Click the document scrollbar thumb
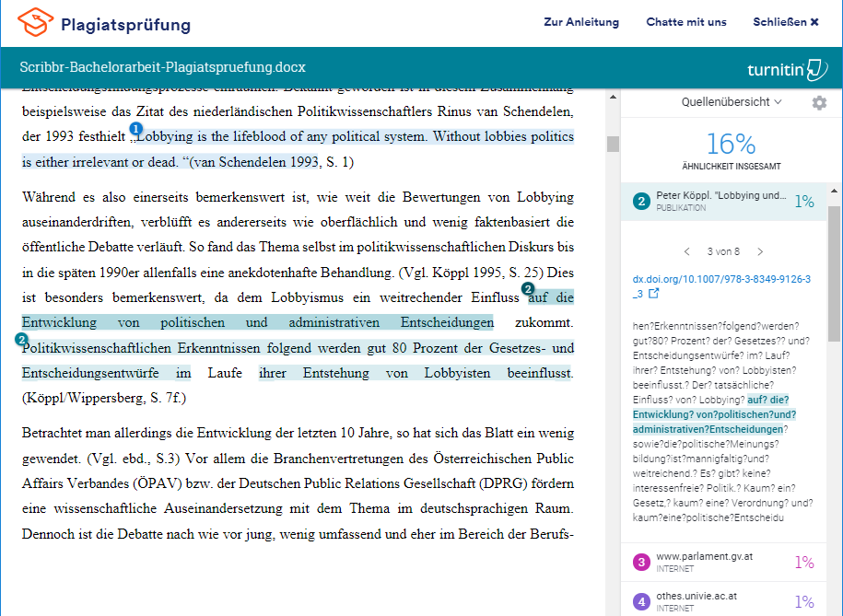This screenshot has height=616, width=843. tap(613, 144)
